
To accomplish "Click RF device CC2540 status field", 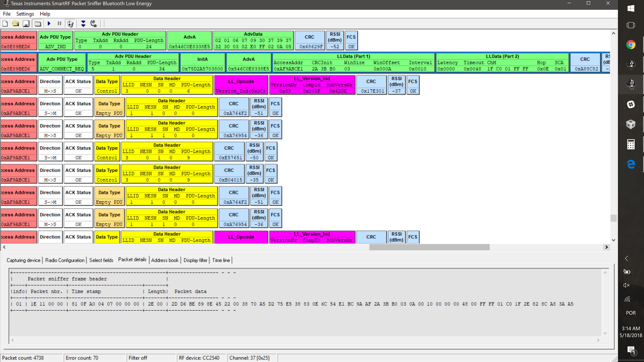I will pyautogui.click(x=202, y=358).
